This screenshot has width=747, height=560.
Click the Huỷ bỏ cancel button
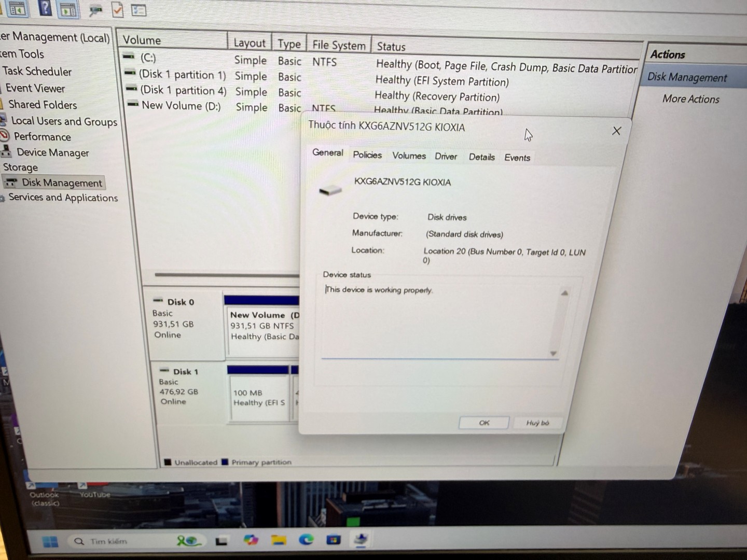point(537,423)
